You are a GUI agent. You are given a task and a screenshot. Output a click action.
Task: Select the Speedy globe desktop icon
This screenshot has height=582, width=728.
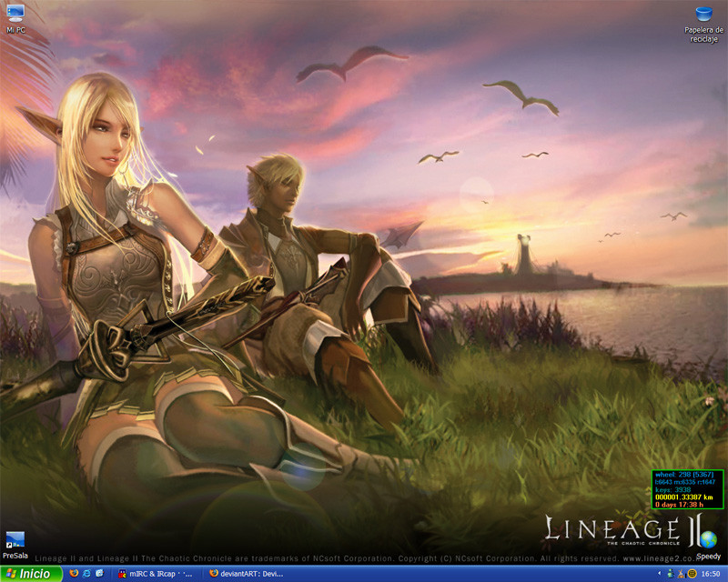click(x=709, y=546)
